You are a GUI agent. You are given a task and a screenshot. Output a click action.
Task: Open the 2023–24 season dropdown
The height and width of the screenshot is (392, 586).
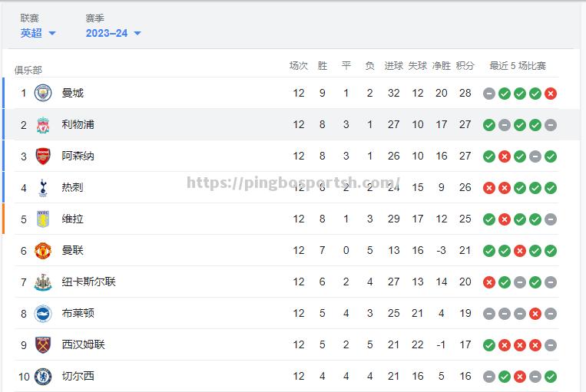[x=113, y=33]
